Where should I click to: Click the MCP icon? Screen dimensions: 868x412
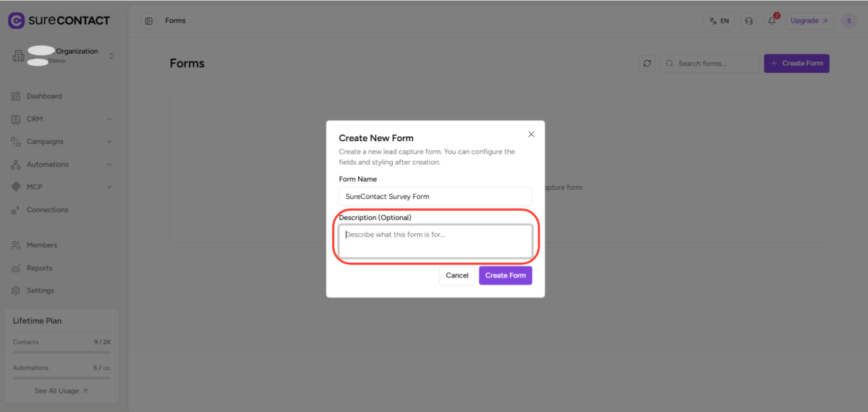point(16,187)
